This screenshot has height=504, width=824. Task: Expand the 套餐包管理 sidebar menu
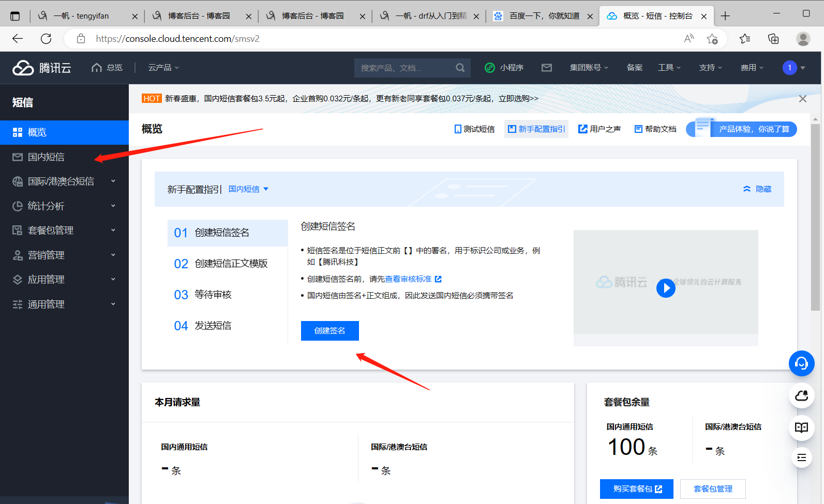point(64,231)
